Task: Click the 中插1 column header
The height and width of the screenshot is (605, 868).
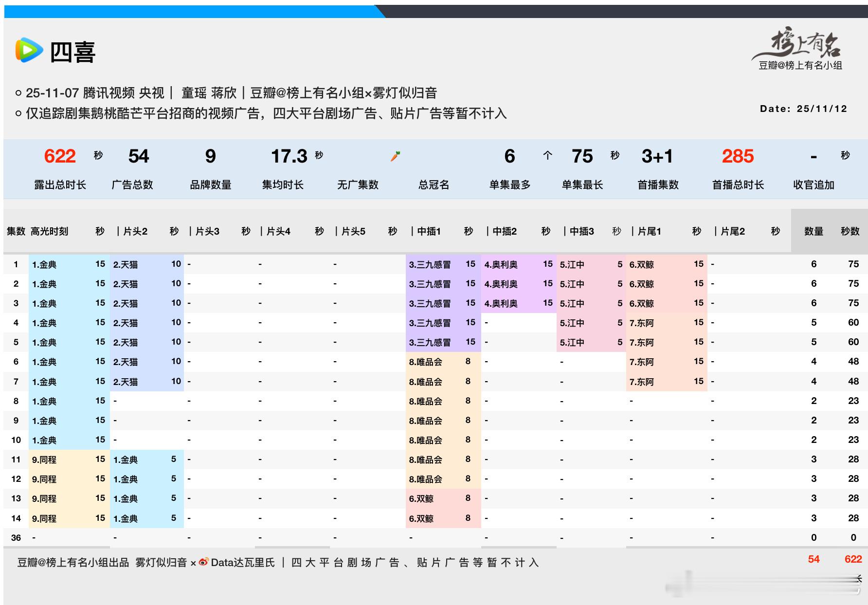Action: [x=429, y=231]
